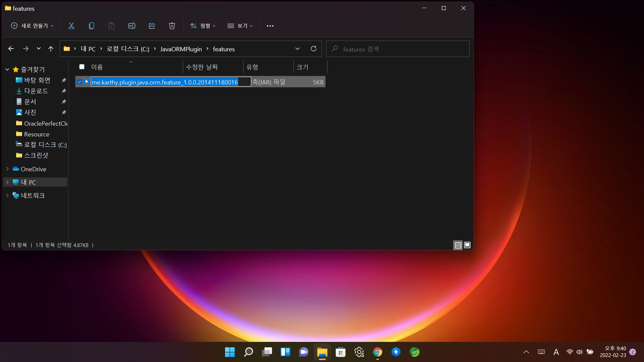The width and height of the screenshot is (644, 362).
Task: Go up one folder with up arrow
Action: point(51,49)
